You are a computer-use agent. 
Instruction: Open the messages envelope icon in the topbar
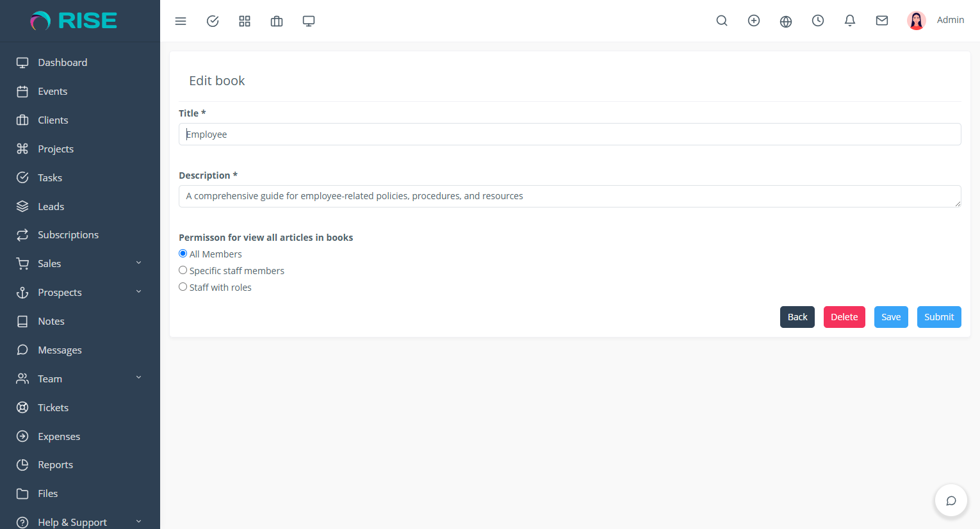[x=882, y=20]
